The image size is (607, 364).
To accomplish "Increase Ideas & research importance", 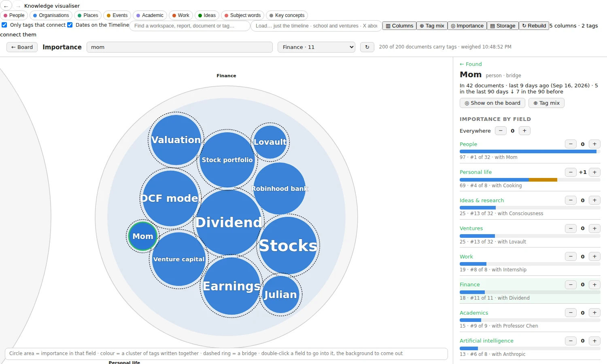I will point(594,200).
